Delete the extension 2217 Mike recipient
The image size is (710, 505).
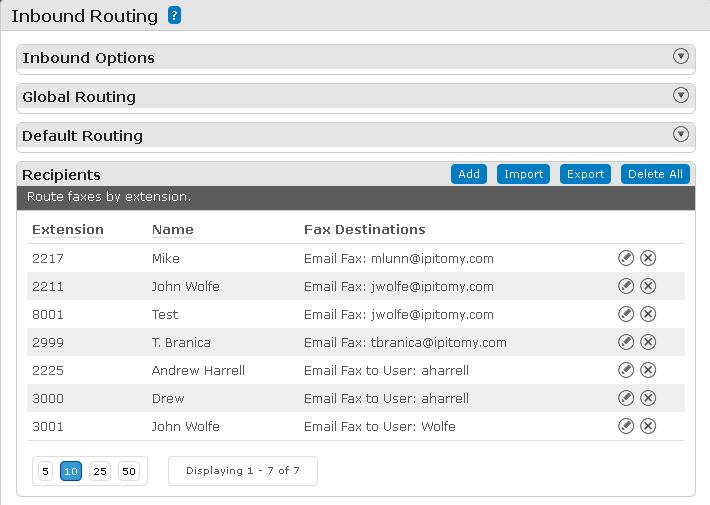click(x=648, y=258)
